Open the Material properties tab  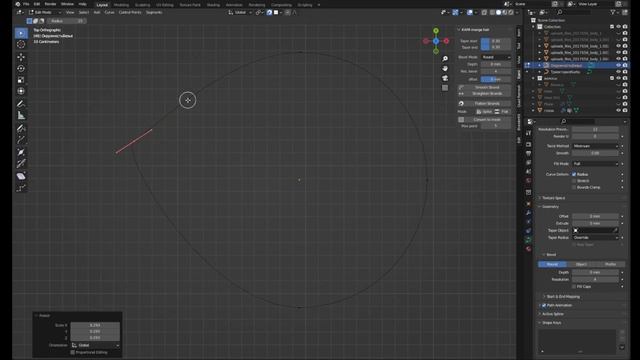(529, 249)
